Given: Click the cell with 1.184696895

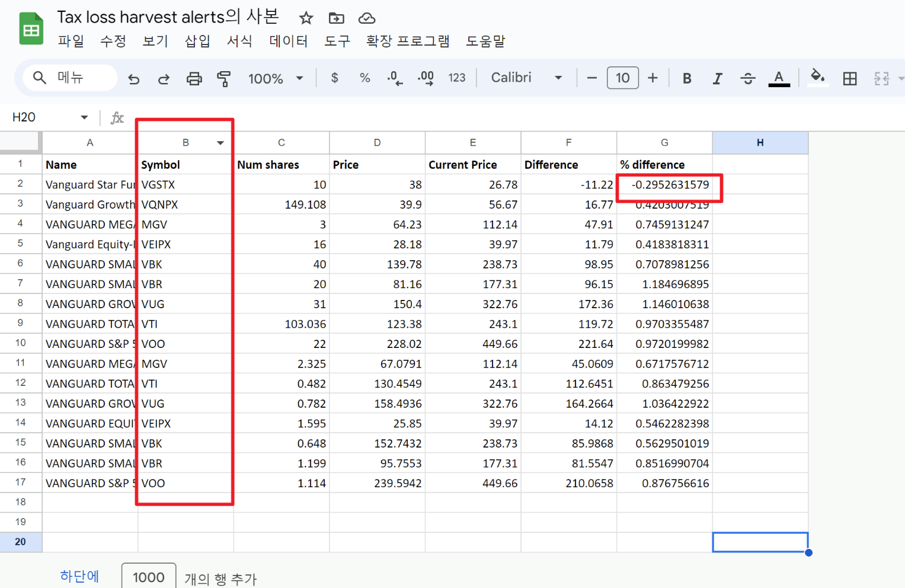Looking at the screenshot, I should pyautogui.click(x=664, y=285).
